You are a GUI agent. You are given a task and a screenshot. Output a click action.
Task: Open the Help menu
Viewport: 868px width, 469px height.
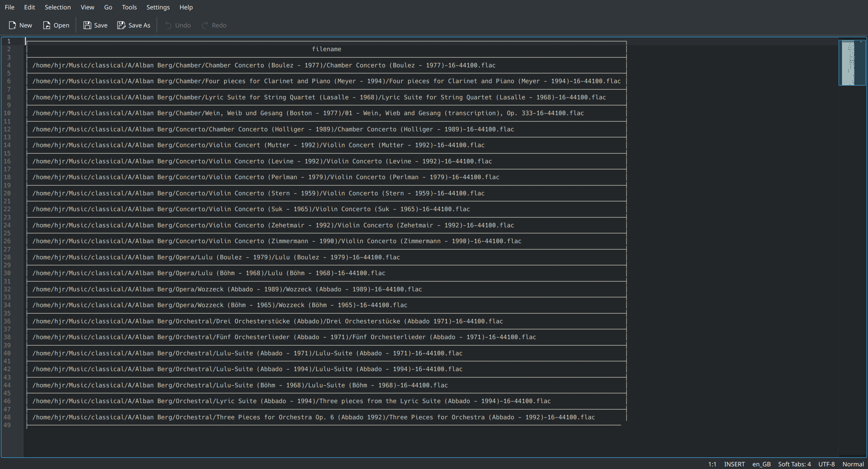tap(186, 7)
